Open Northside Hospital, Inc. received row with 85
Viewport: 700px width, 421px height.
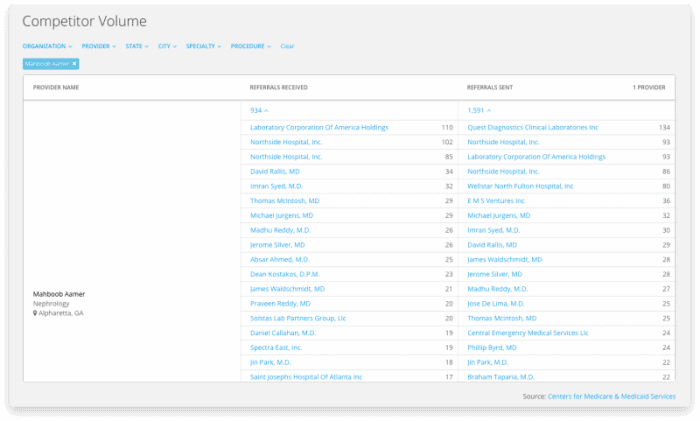(286, 157)
